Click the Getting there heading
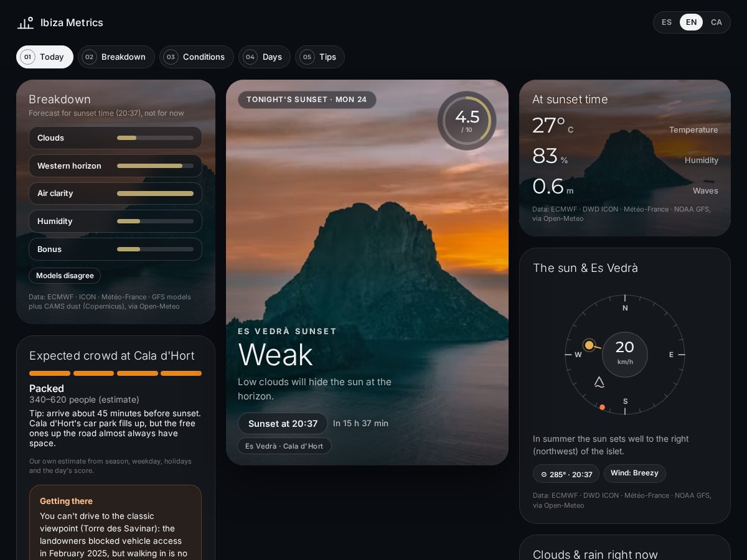The image size is (747, 560). click(x=66, y=501)
